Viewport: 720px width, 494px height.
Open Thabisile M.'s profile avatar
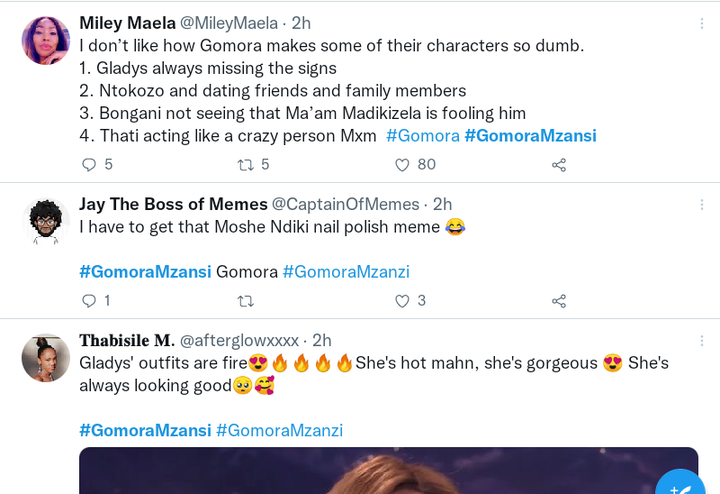pyautogui.click(x=46, y=358)
